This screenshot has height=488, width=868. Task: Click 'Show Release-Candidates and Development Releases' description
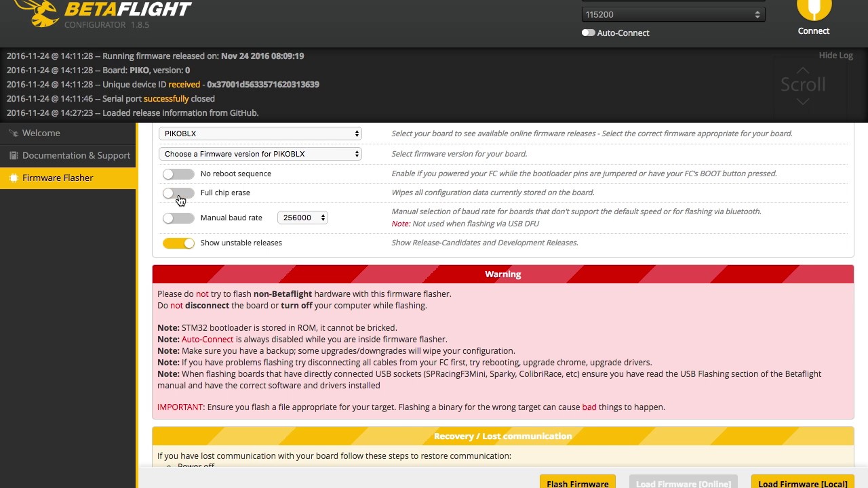(485, 243)
